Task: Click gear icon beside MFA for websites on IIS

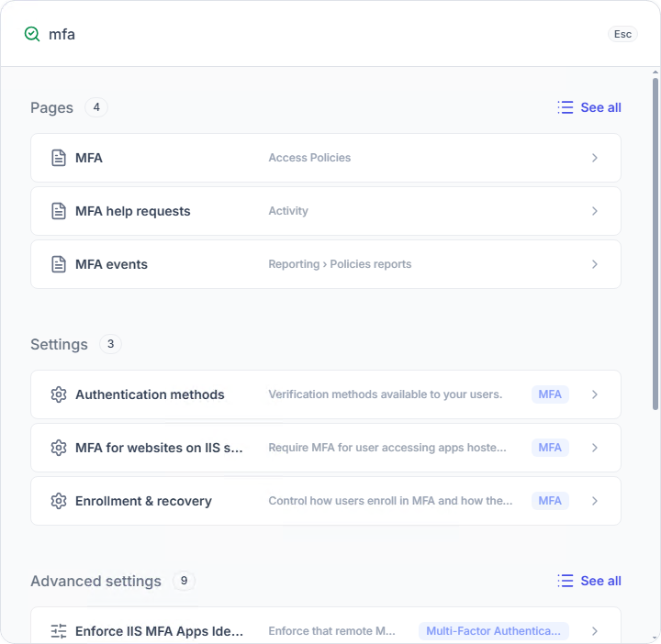Action: pyautogui.click(x=59, y=448)
